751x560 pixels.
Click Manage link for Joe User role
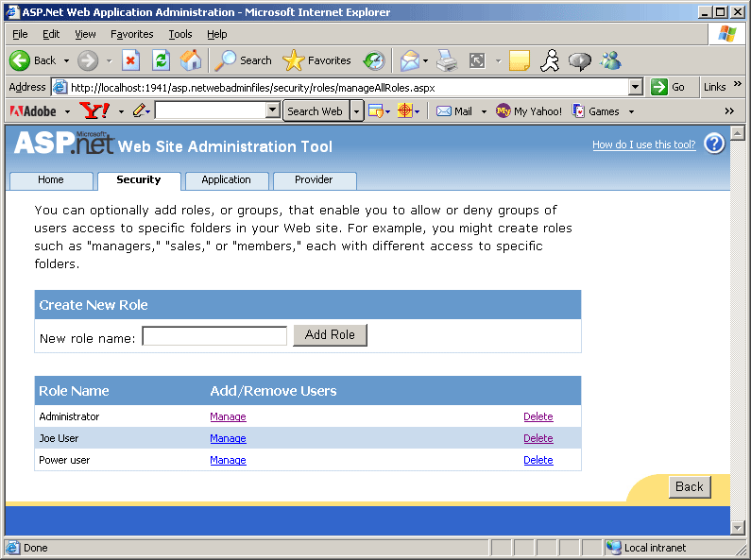[x=228, y=438]
